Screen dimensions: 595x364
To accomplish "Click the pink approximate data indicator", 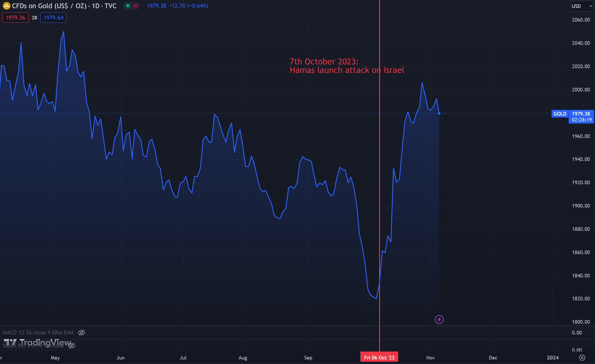I will pos(135,6).
